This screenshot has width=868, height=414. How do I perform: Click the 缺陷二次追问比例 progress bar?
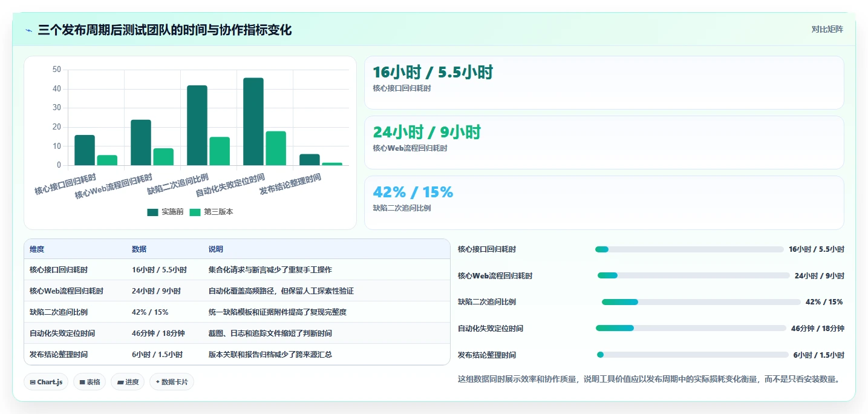pyautogui.click(x=701, y=302)
